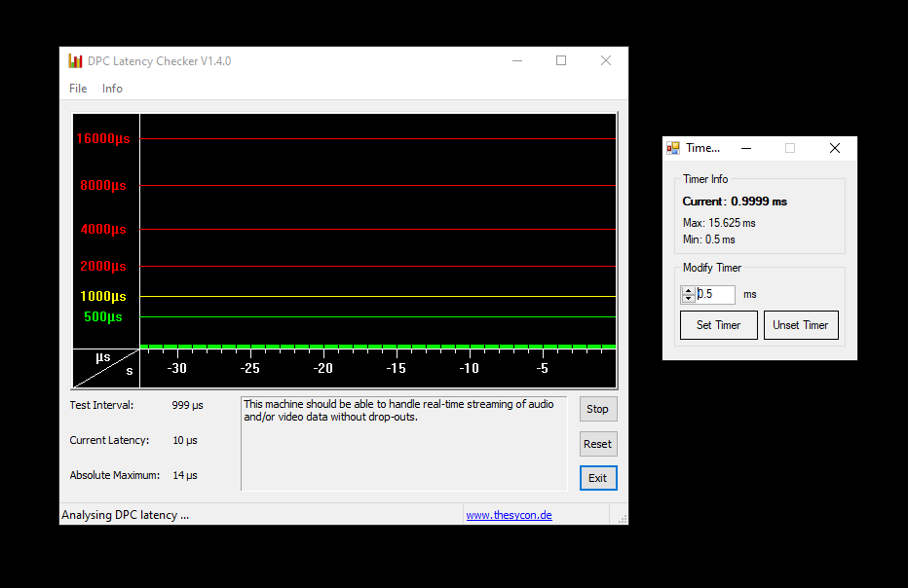Reset the latency measurements
908x588 pixels.
pos(597,444)
